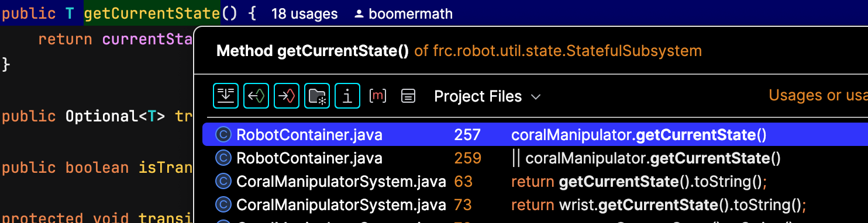The image size is (868, 223).
Task: Click the boomermath author hint
Action: click(410, 13)
